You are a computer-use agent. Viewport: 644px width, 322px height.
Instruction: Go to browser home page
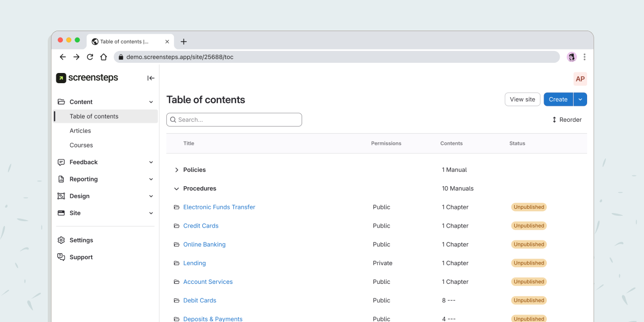[x=104, y=57]
